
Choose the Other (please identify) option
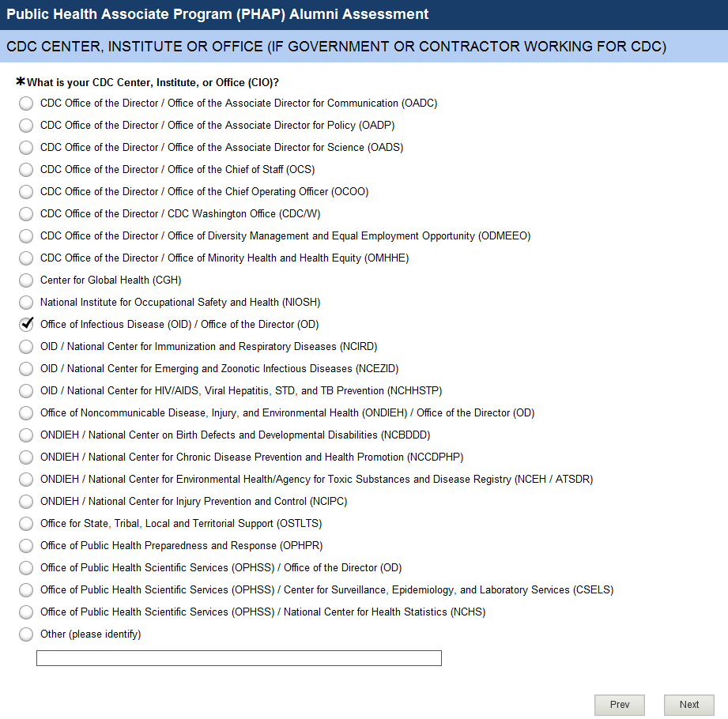(x=26, y=634)
